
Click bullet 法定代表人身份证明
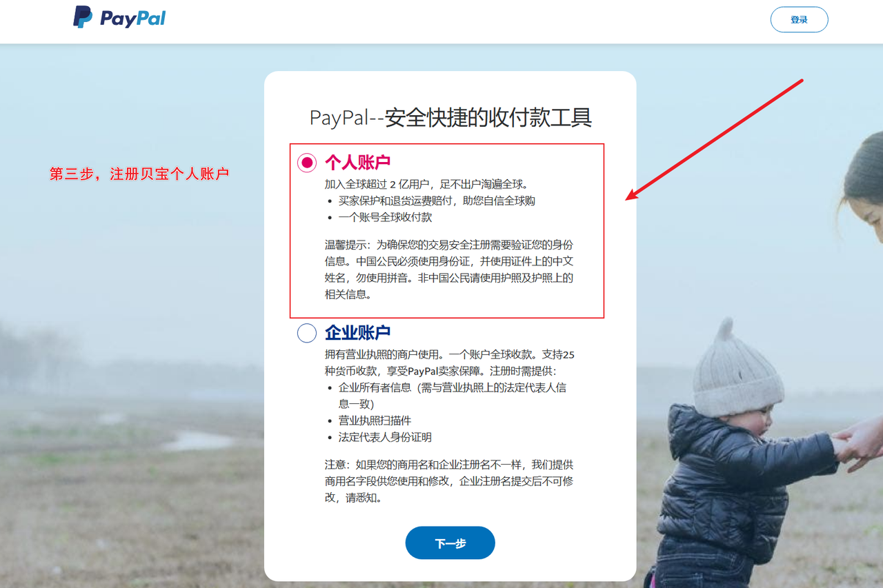[385, 437]
